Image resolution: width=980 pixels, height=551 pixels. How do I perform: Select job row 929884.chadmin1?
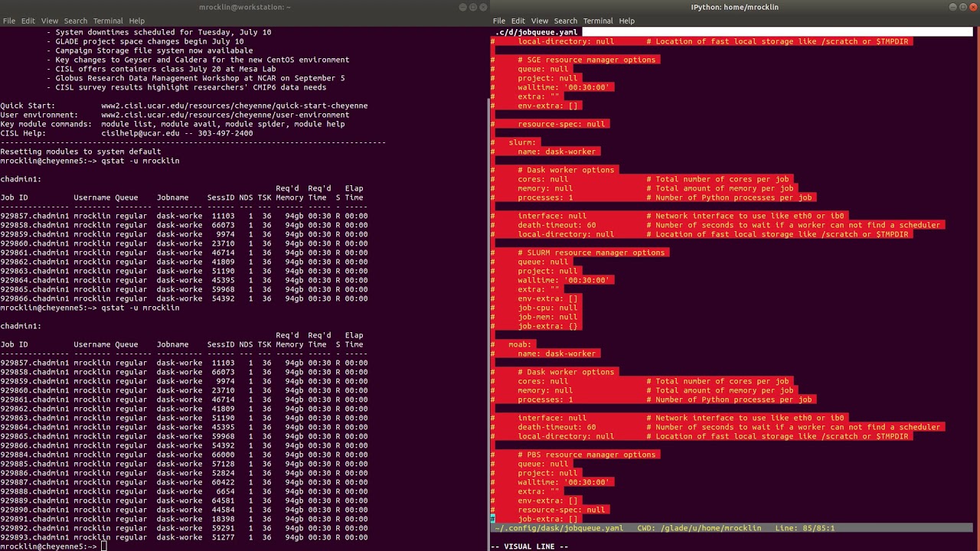[x=184, y=455]
